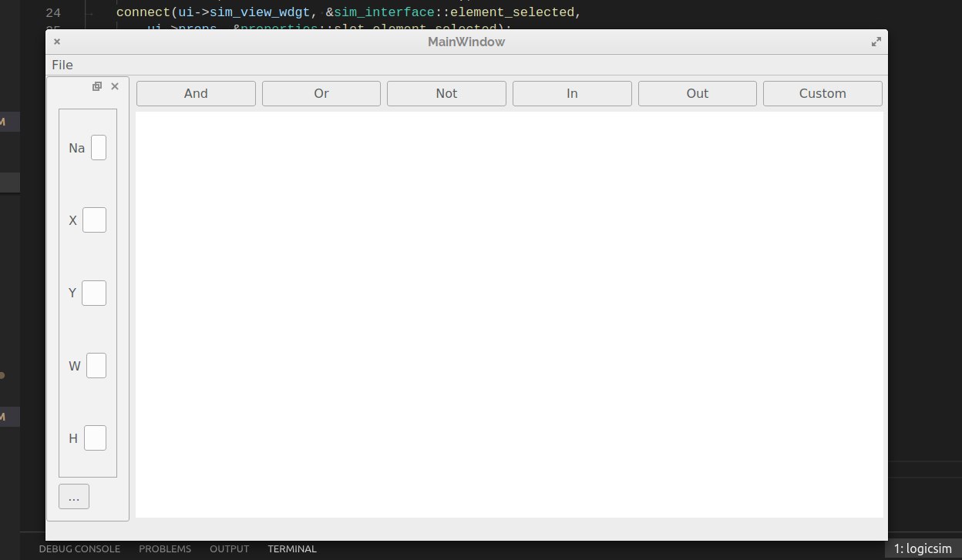Click the Na input field
This screenshot has height=560, width=962.
click(99, 148)
